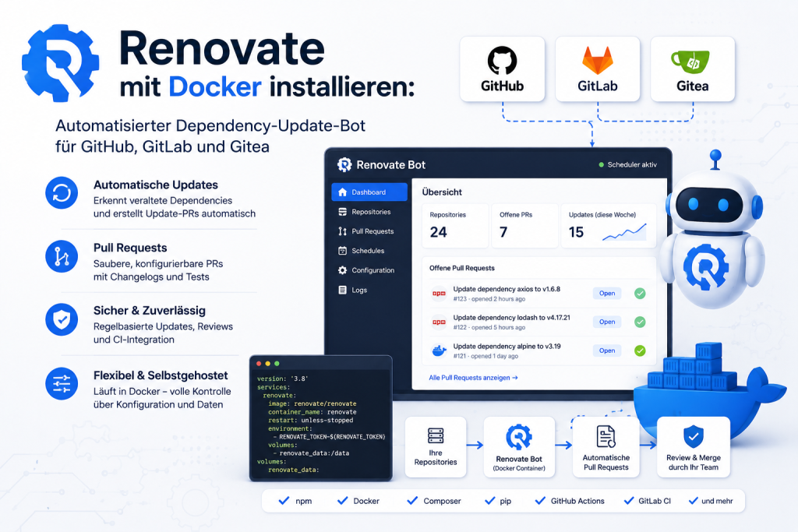Click "#123 · opened 2 hours ago" text
The width and height of the screenshot is (798, 532).
click(489, 299)
